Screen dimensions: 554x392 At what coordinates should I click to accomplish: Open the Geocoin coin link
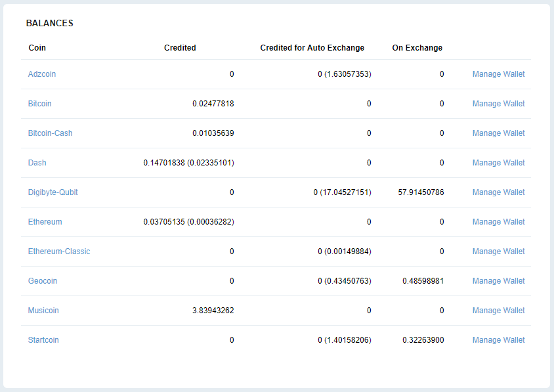click(x=43, y=281)
